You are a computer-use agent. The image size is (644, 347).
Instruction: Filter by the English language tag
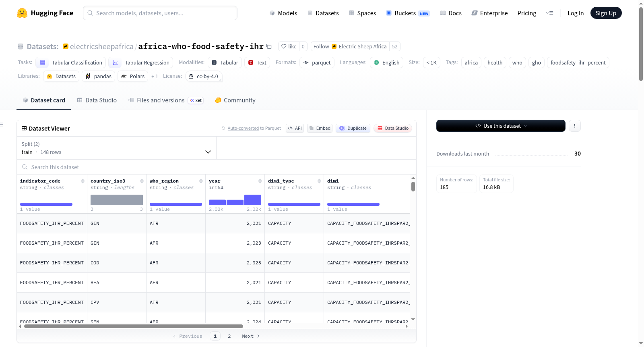tap(386, 62)
